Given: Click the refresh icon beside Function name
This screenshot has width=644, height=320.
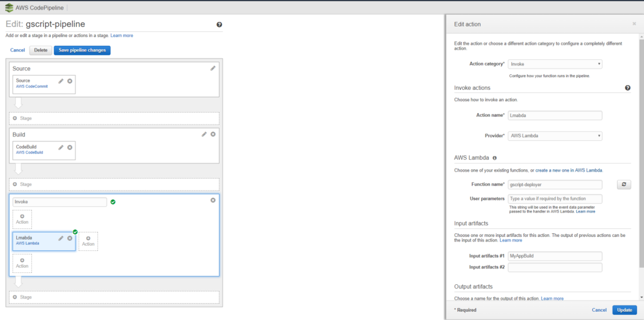Looking at the screenshot, I should (x=624, y=184).
